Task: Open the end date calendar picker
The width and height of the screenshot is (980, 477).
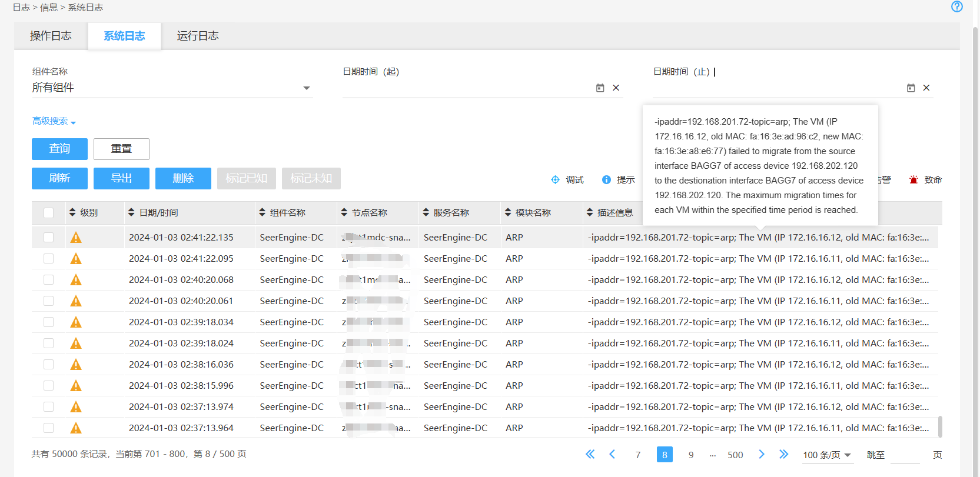Action: (x=911, y=88)
